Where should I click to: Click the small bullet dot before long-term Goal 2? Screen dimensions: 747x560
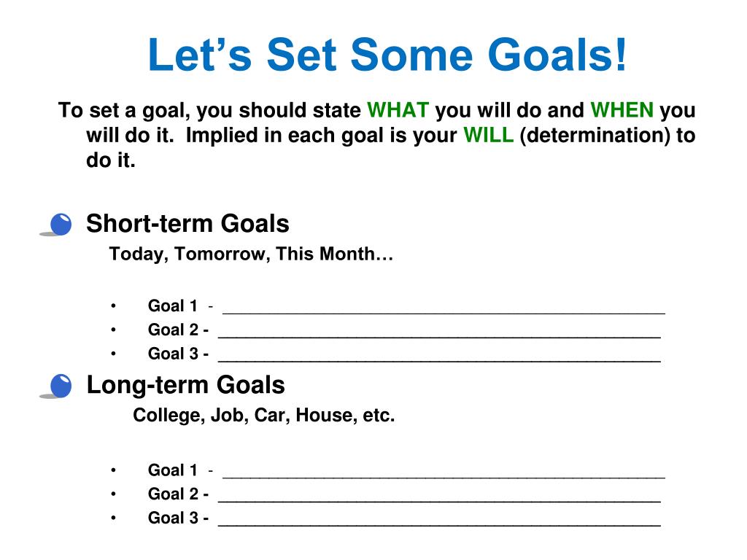pos(113,494)
